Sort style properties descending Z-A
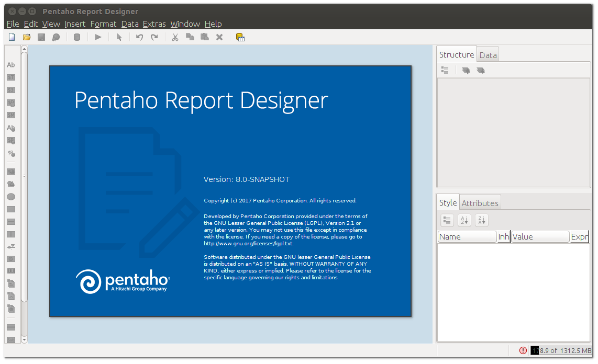 [x=481, y=220]
